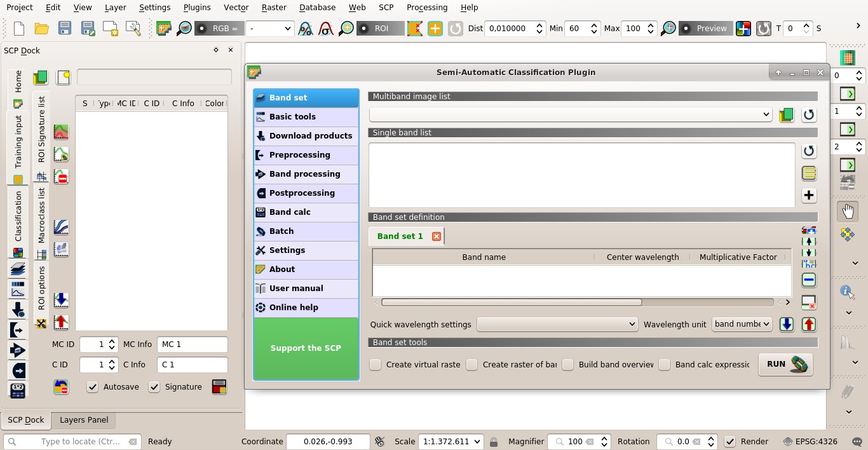
Task: Click the merge signatures icon in dock
Action: pyautogui.click(x=61, y=132)
